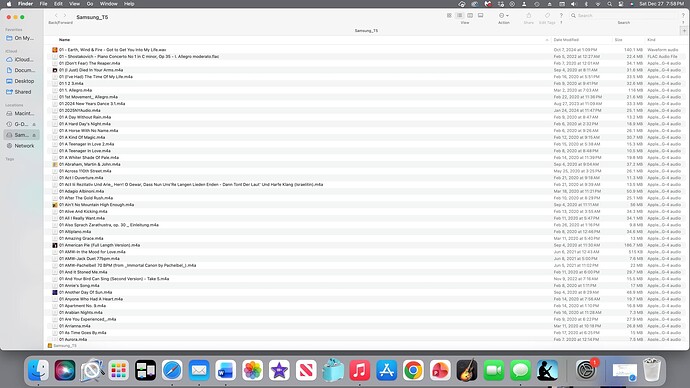Toggle sort direction arrow in Name header
Viewport: 690px width, 388px height.
pyautogui.click(x=547, y=40)
